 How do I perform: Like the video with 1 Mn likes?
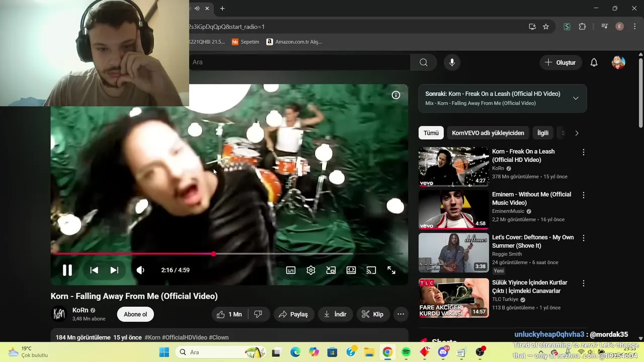point(229,314)
